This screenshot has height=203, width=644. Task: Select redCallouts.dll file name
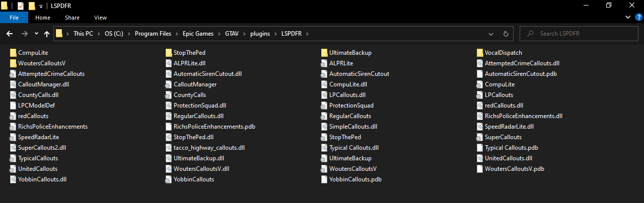[x=504, y=106]
